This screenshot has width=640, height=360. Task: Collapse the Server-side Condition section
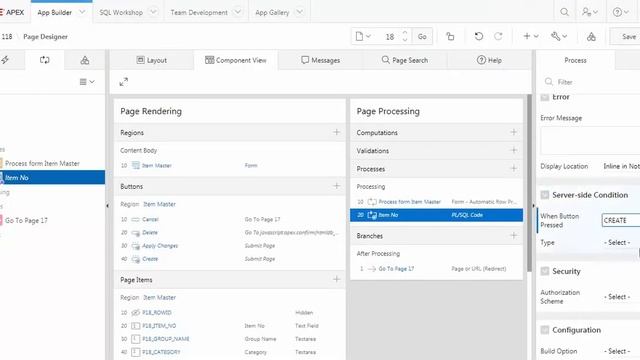click(544, 195)
